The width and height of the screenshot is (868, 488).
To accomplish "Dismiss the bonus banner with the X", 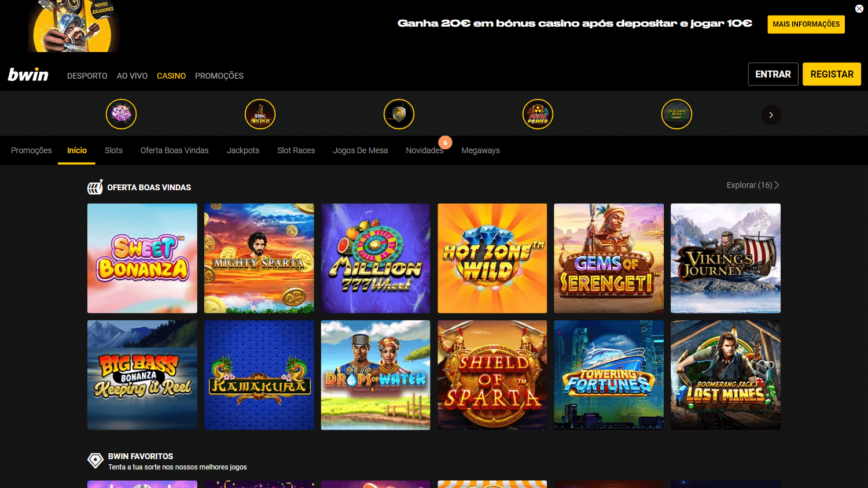I will coord(859,9).
